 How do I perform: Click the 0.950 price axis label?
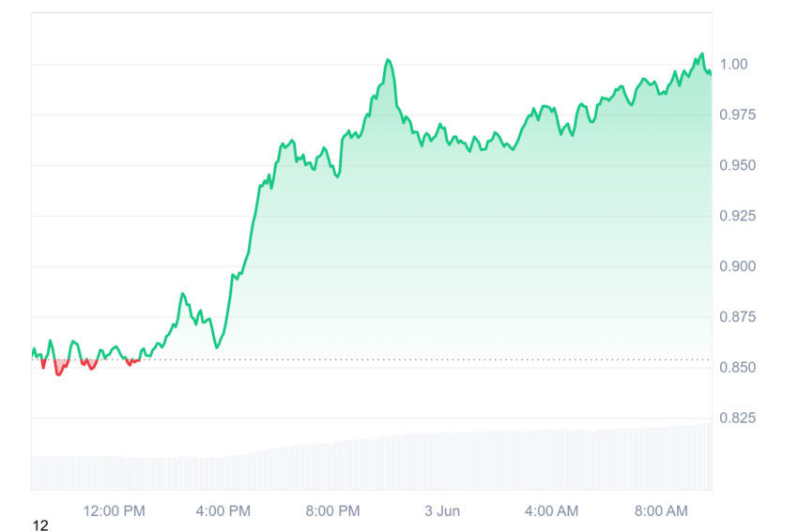click(737, 165)
